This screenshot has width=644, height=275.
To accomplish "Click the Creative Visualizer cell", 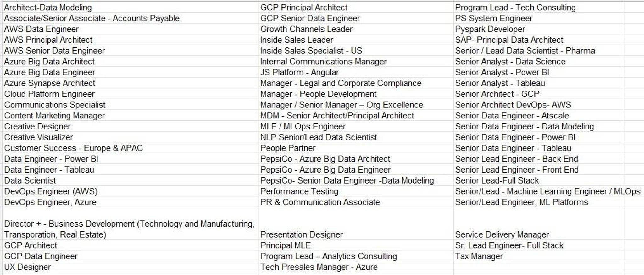I will click(x=131, y=137).
